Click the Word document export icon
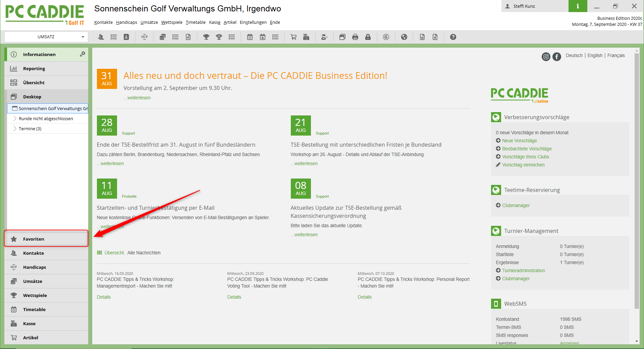 pyautogui.click(x=422, y=37)
